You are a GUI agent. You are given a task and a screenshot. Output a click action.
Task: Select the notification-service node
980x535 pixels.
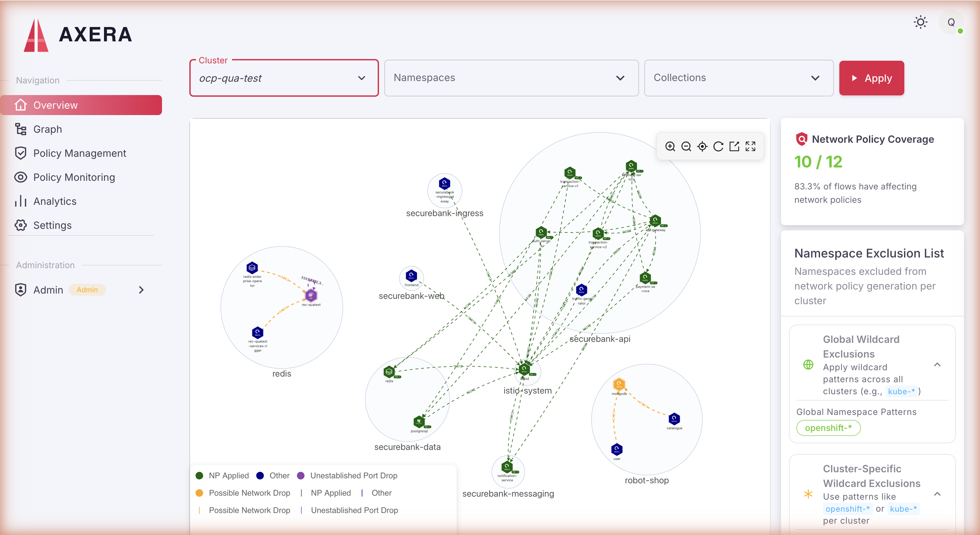(x=507, y=467)
